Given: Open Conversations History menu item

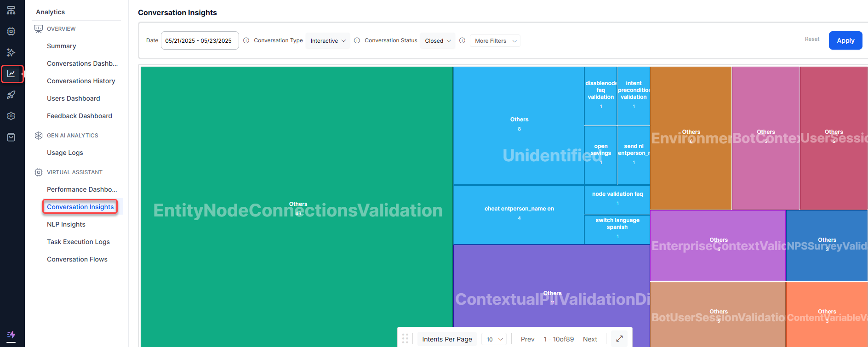Looking at the screenshot, I should point(81,81).
